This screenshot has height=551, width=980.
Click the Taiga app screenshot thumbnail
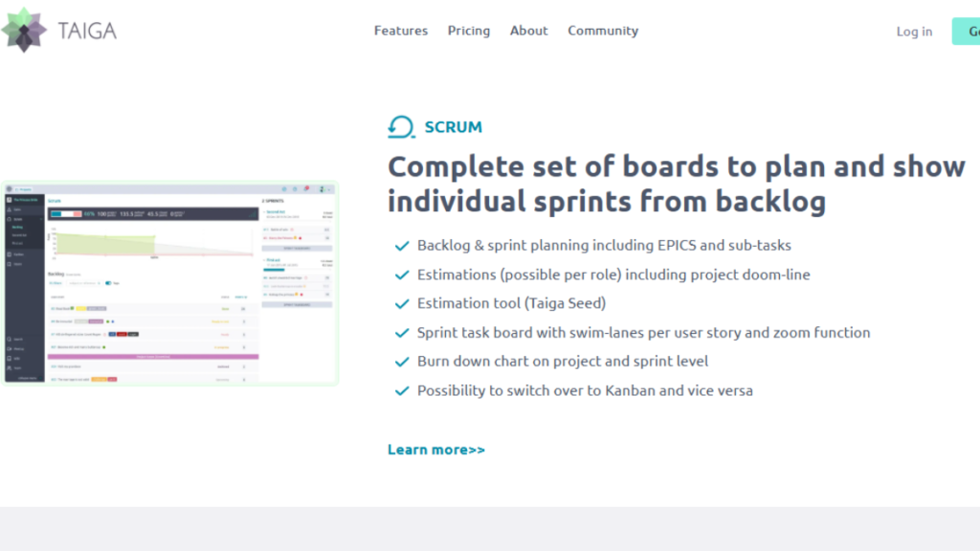pyautogui.click(x=172, y=282)
